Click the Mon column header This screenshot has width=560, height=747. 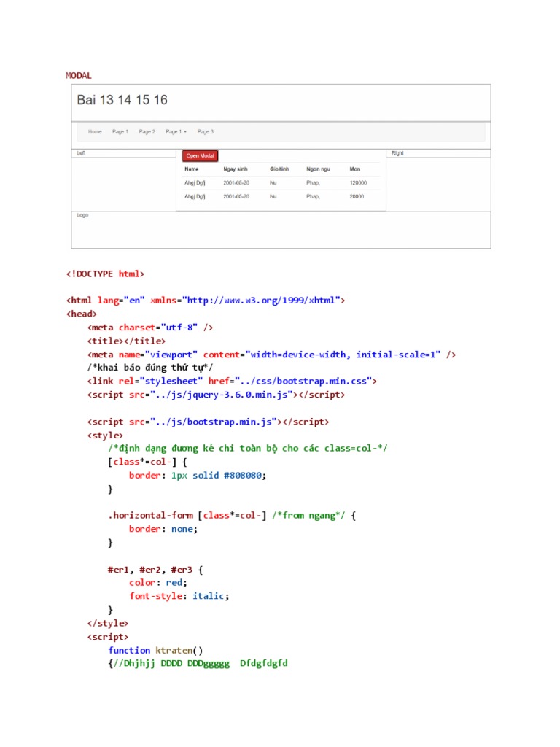pyautogui.click(x=355, y=169)
